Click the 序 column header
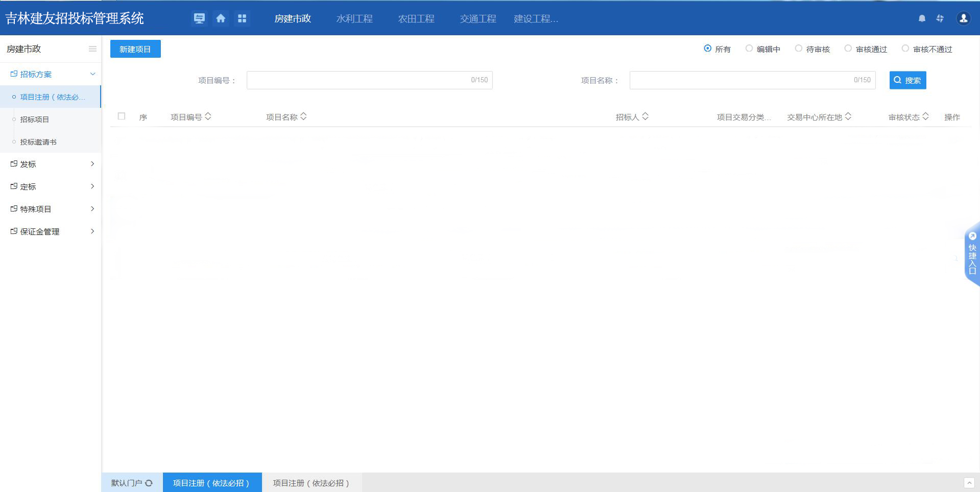 [x=143, y=117]
